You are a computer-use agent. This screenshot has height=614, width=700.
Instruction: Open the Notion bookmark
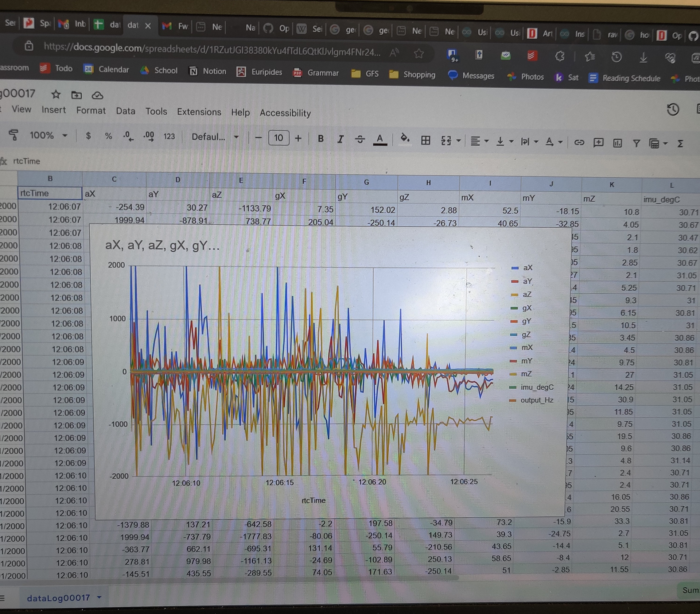coord(207,71)
